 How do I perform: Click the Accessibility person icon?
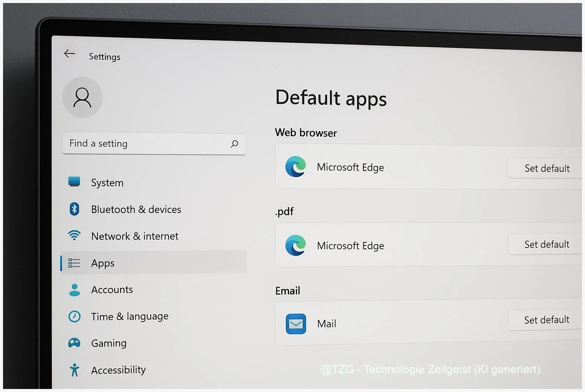point(74,370)
